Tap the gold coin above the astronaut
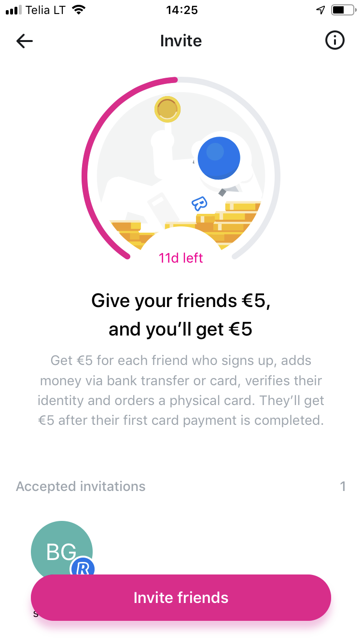362x644 pixels. coord(167,110)
